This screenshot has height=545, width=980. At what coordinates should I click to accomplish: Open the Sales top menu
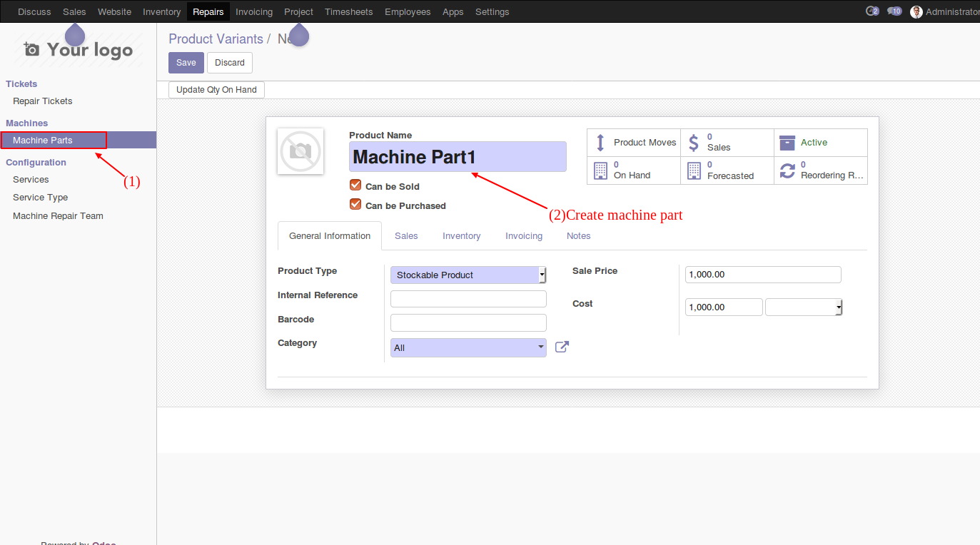(74, 11)
